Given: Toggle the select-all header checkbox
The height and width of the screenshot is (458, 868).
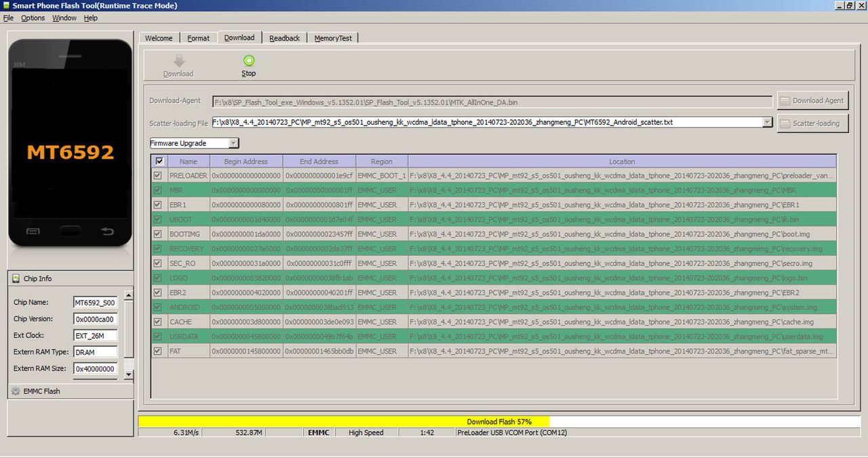Looking at the screenshot, I should (159, 161).
